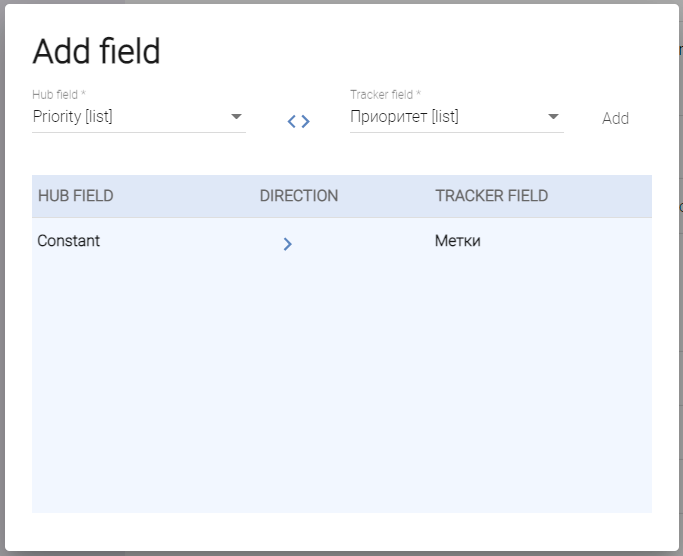Image resolution: width=683 pixels, height=556 pixels.
Task: Click the white dialog margin beneath the table
Action: (x=340, y=530)
